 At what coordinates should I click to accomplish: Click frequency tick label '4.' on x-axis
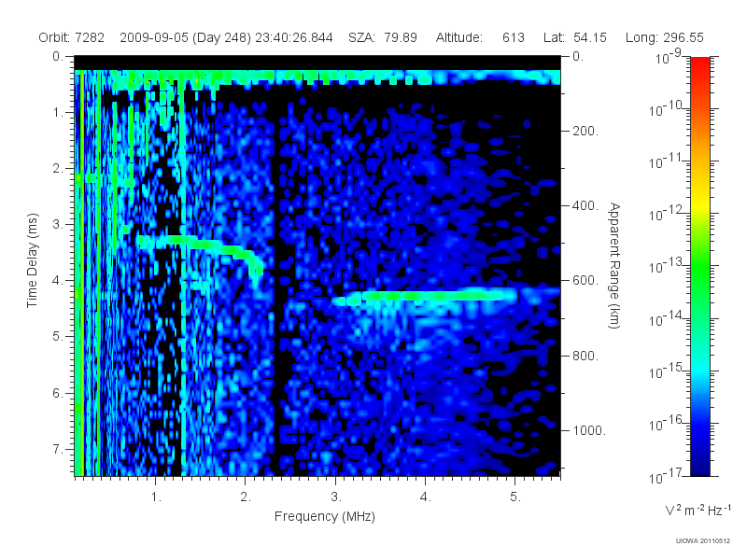[x=426, y=497]
